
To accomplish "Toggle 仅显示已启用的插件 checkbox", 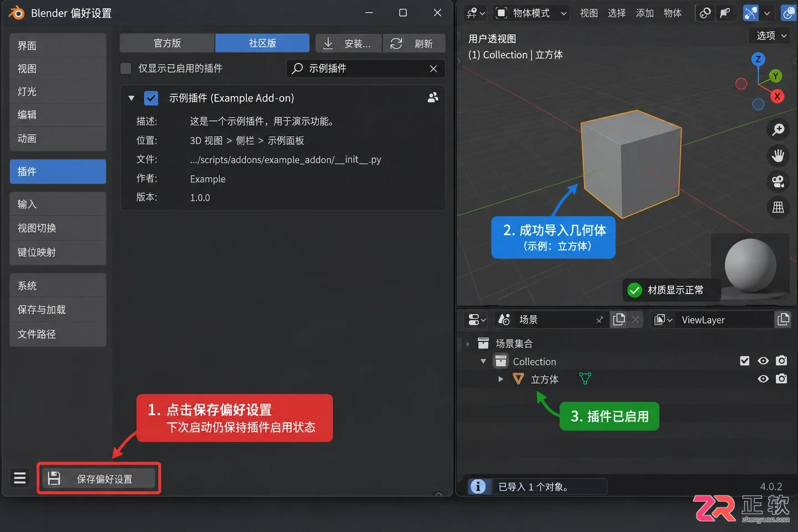I will click(126, 68).
